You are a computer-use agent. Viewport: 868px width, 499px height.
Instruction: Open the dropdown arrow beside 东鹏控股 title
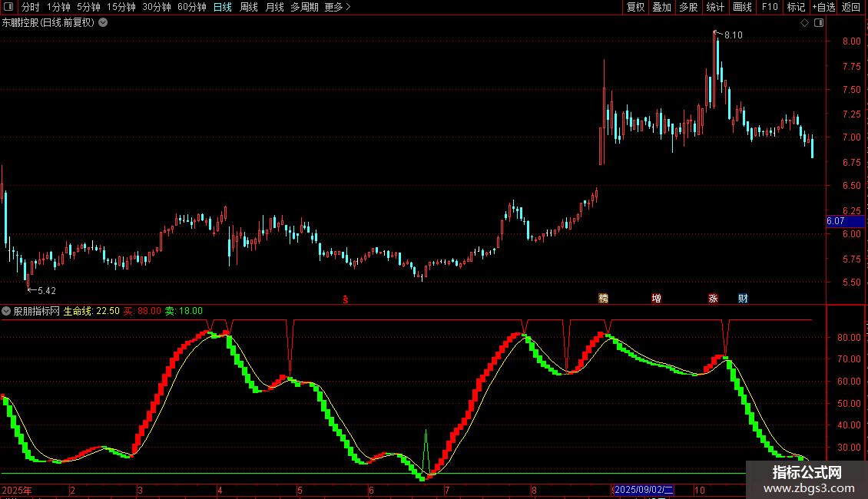pyautogui.click(x=103, y=23)
